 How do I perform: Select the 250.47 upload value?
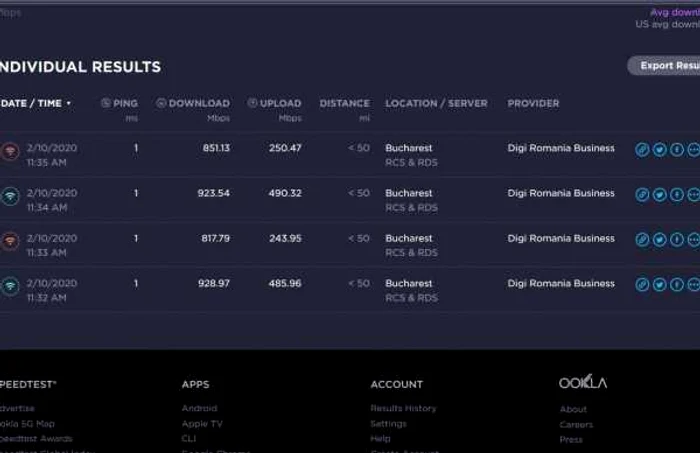pyautogui.click(x=285, y=148)
